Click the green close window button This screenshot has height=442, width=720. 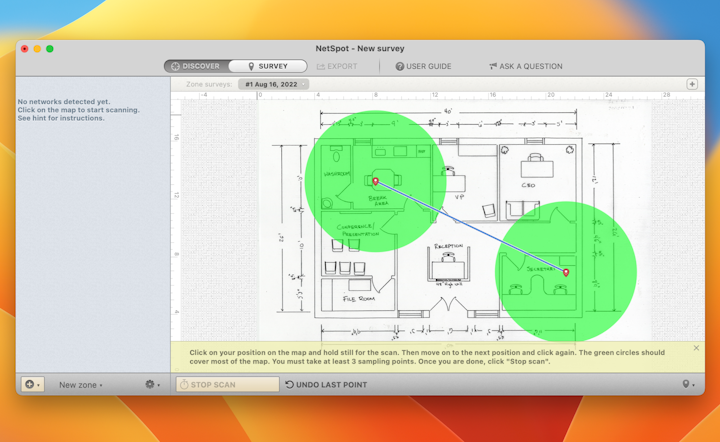point(50,49)
